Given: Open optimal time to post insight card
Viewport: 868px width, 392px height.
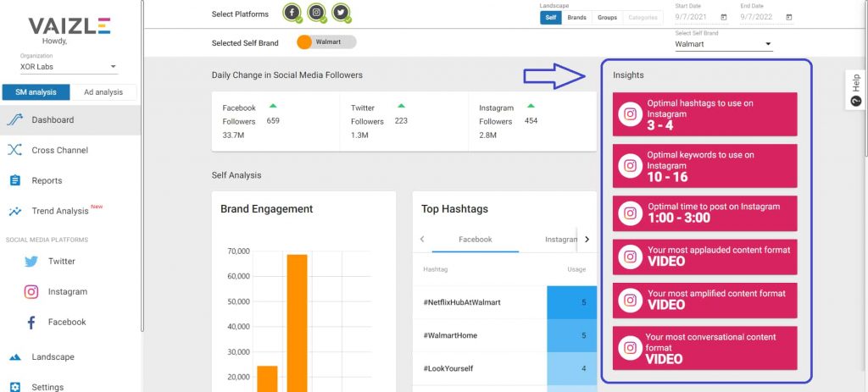Looking at the screenshot, I should (x=704, y=213).
